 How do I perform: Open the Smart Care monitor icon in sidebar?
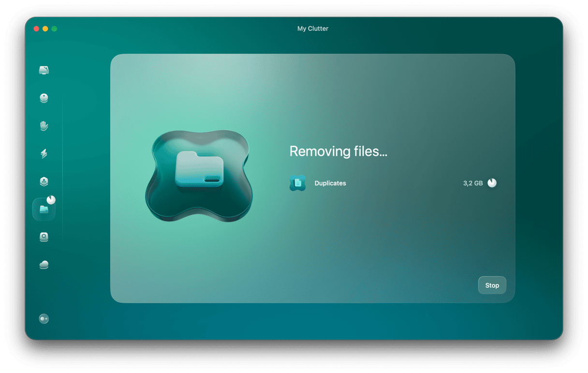point(44,71)
